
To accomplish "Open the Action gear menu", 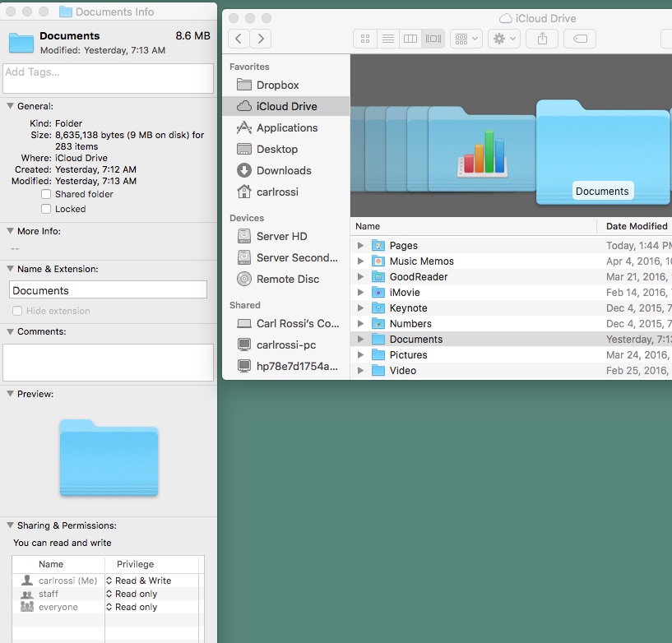I will coord(504,39).
